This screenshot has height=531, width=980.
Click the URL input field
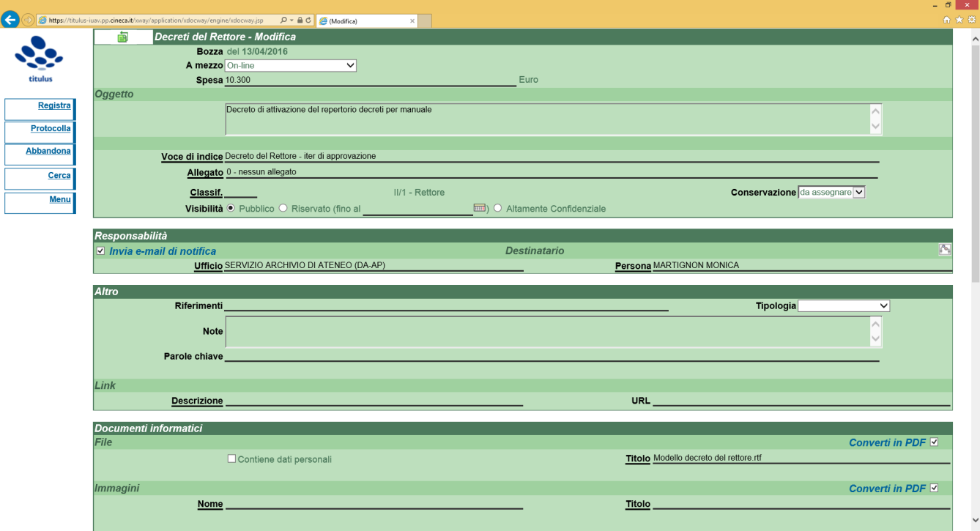[801, 400]
